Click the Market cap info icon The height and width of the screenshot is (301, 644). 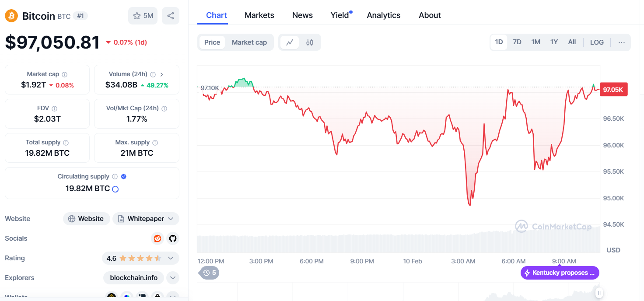tap(65, 74)
